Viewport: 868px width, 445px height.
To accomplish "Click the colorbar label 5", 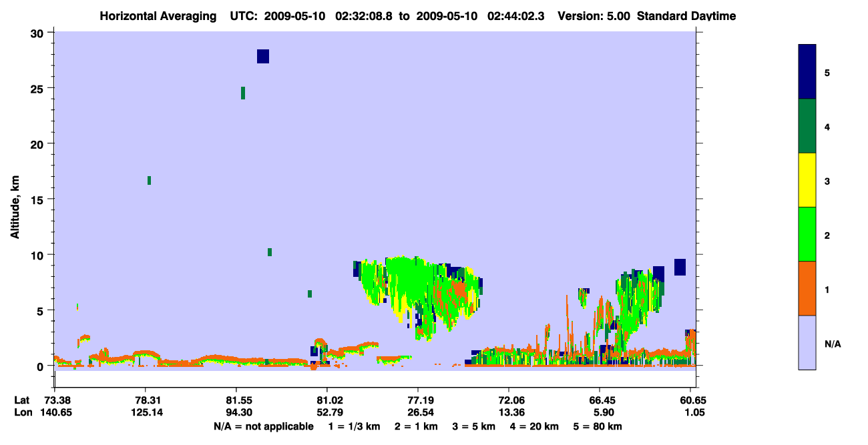I will pyautogui.click(x=827, y=72).
